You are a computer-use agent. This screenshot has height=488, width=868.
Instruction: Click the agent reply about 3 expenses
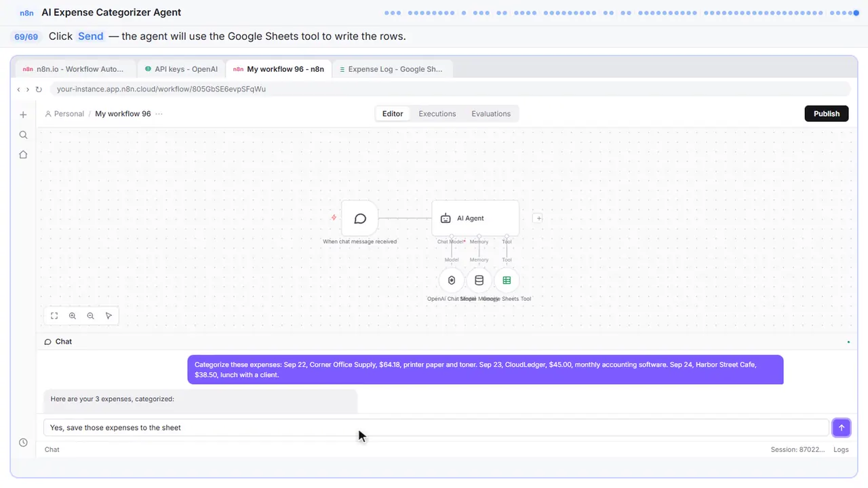point(201,401)
